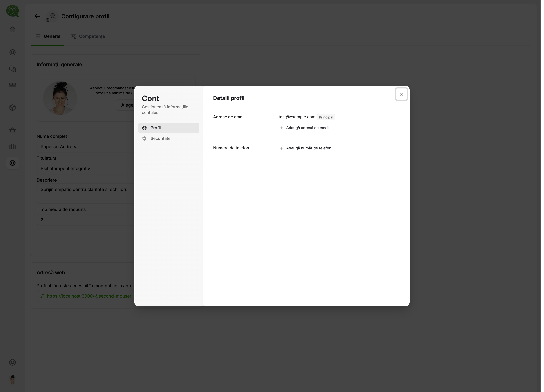Screen dimensions: 544x392
Task: Click the couch sessions sidebar icon
Action: (13, 85)
